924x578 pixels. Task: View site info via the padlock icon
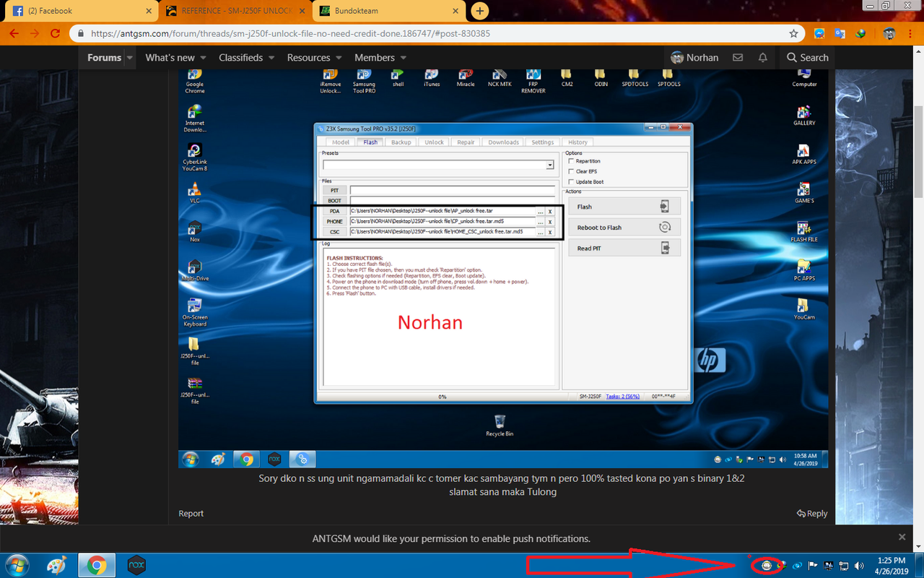point(82,33)
